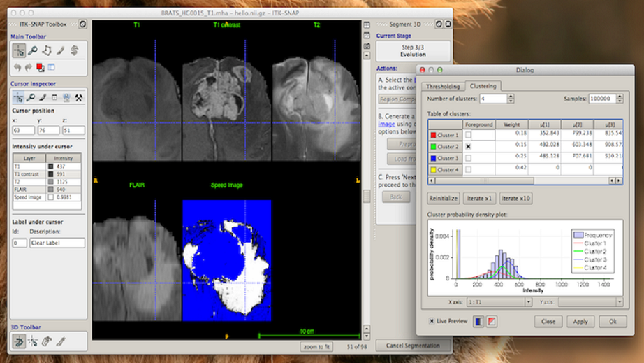Click the red Cluster 1 color swatch
Screen dimensions: 644x363
(434, 135)
